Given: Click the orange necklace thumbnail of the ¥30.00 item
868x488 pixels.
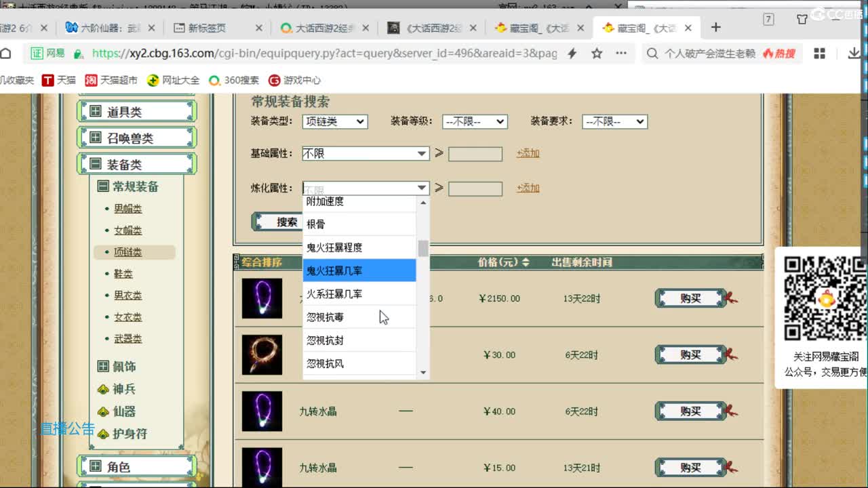Looking at the screenshot, I should [262, 354].
